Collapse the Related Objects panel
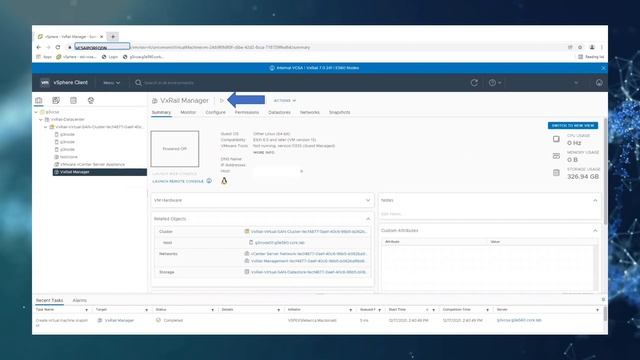640x360 pixels. point(368,219)
